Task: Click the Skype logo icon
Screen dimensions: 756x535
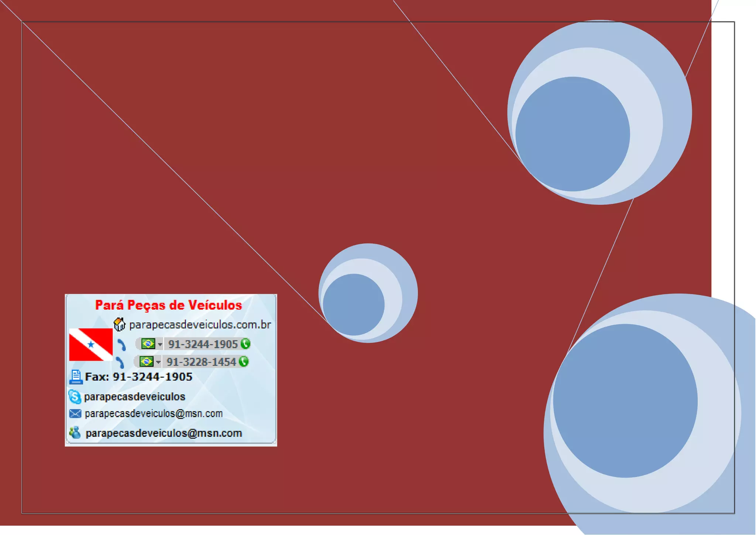Action: point(75,396)
